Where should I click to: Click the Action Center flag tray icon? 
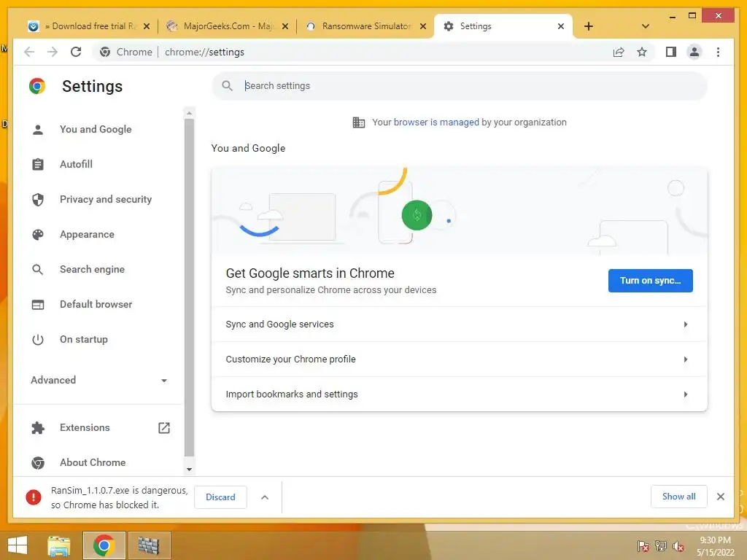click(643, 545)
